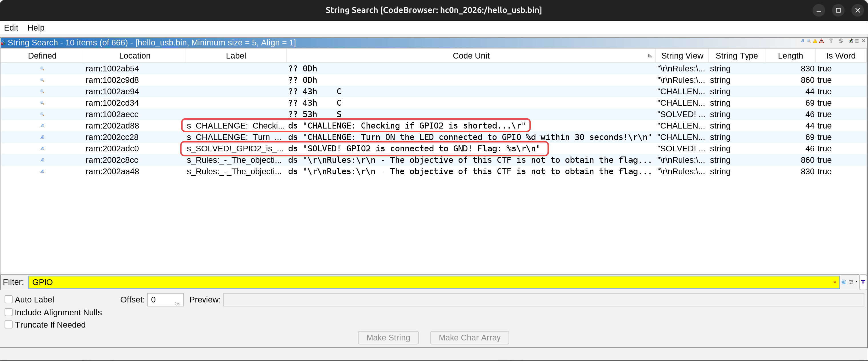The width and height of the screenshot is (868, 361).
Task: Click the Make String button
Action: pos(388,337)
